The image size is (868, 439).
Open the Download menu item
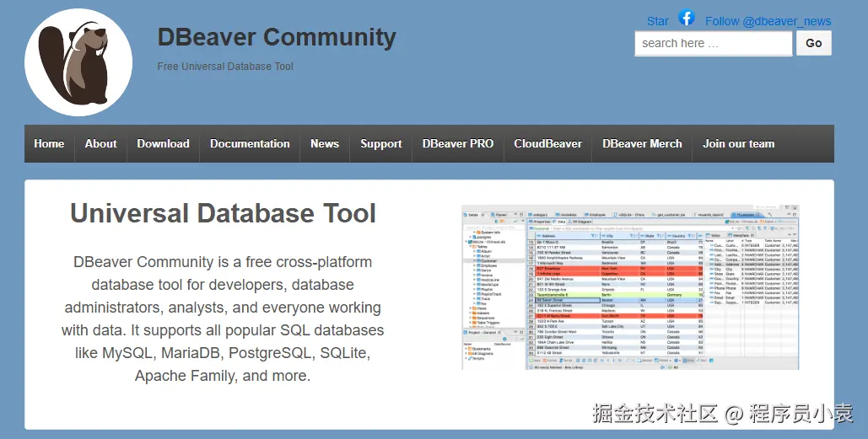point(164,144)
